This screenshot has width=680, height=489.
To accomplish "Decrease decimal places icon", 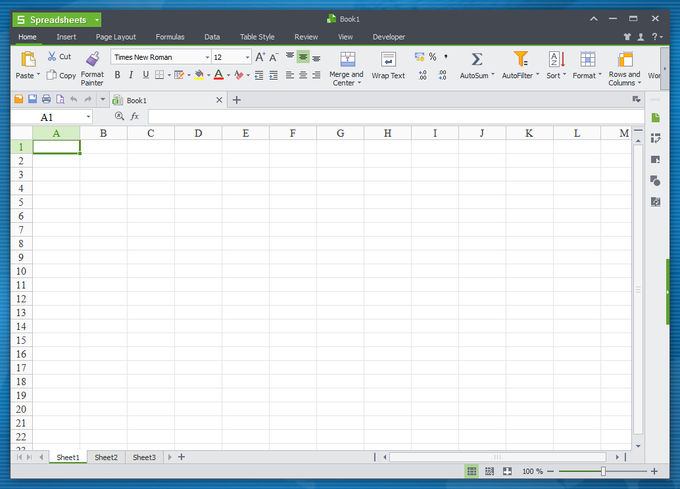I will point(442,75).
